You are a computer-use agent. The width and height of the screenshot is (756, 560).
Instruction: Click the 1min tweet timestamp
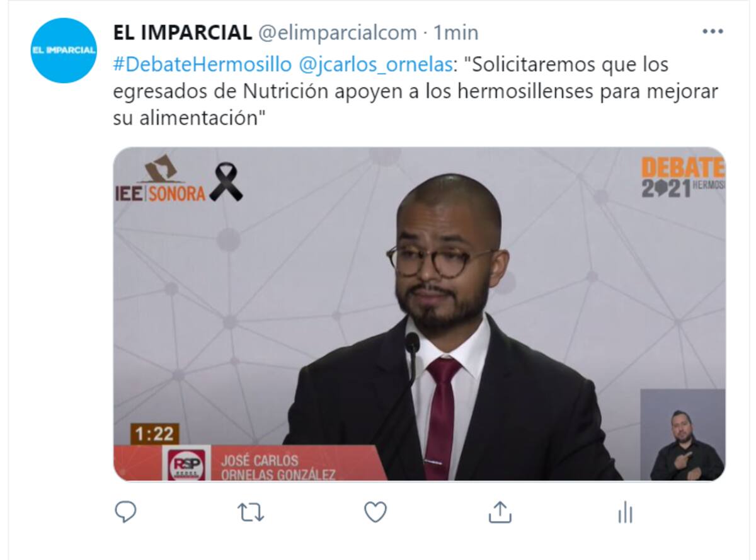(x=455, y=32)
